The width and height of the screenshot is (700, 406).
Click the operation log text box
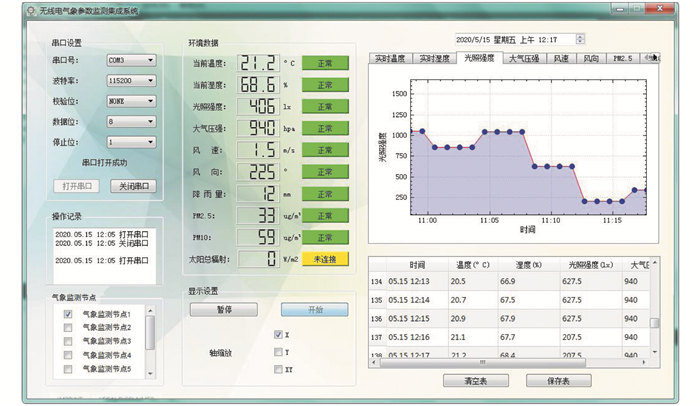[x=104, y=255]
